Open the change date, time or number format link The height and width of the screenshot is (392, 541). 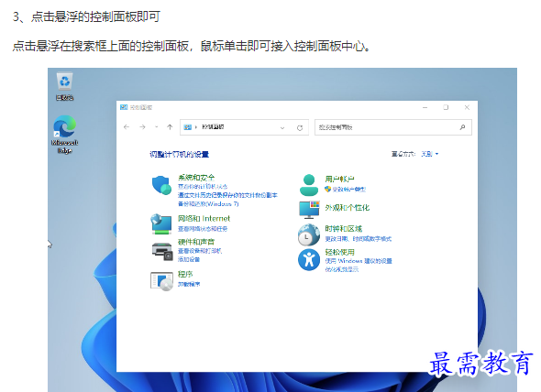pyautogui.click(x=359, y=238)
